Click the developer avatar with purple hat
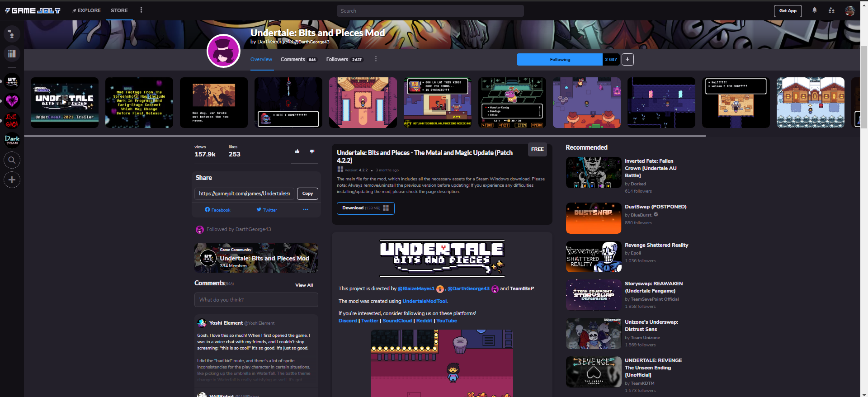Viewport: 868px width, 397px height. pyautogui.click(x=223, y=51)
